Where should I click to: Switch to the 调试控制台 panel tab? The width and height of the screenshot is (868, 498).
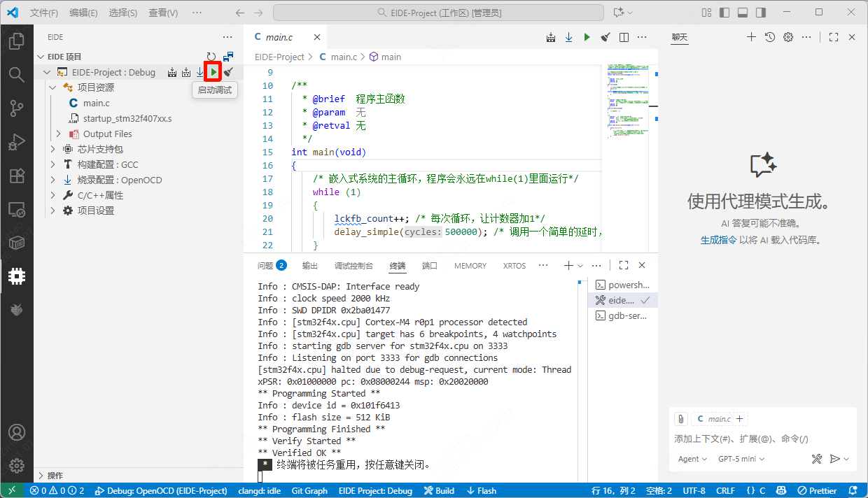click(353, 266)
